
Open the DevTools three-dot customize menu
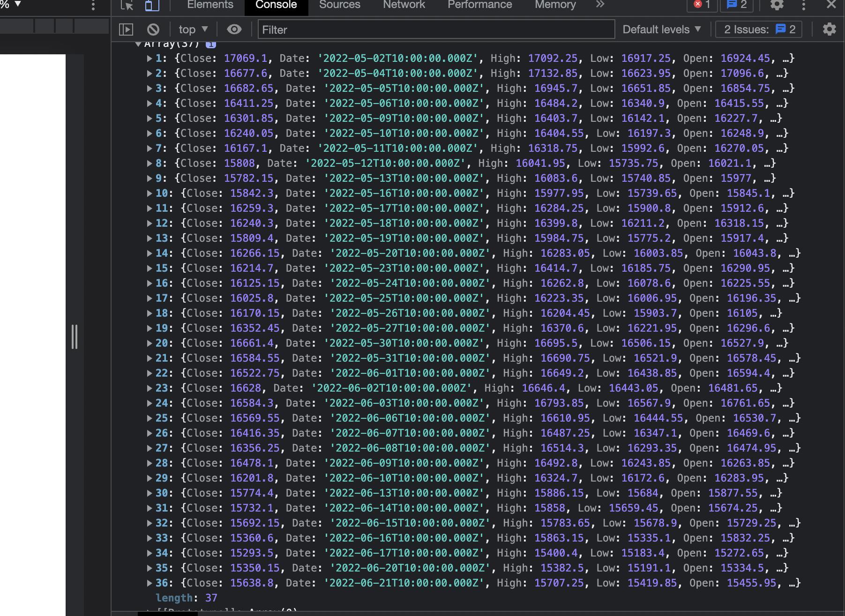[804, 5]
